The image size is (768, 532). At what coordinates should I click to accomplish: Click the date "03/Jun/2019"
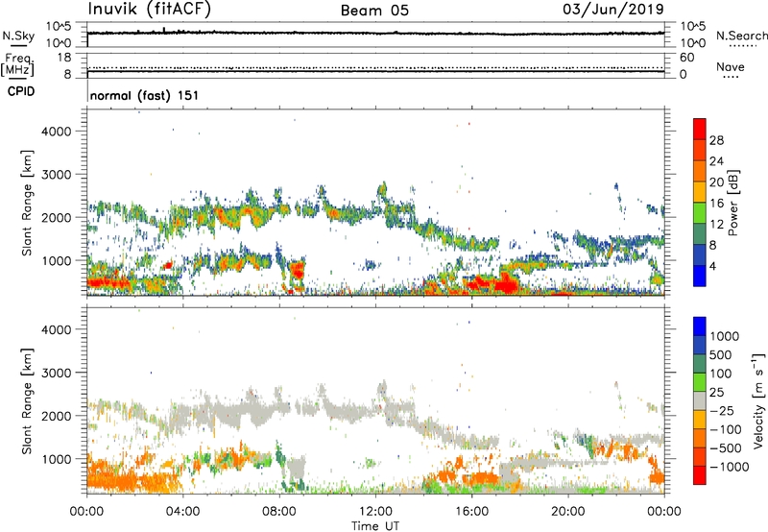tap(613, 10)
